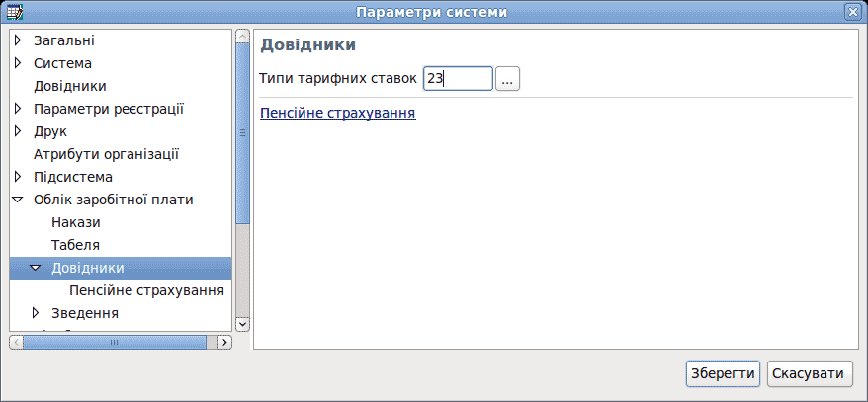Click the Зберегти button
The height and width of the screenshot is (402, 868).
[x=723, y=373]
